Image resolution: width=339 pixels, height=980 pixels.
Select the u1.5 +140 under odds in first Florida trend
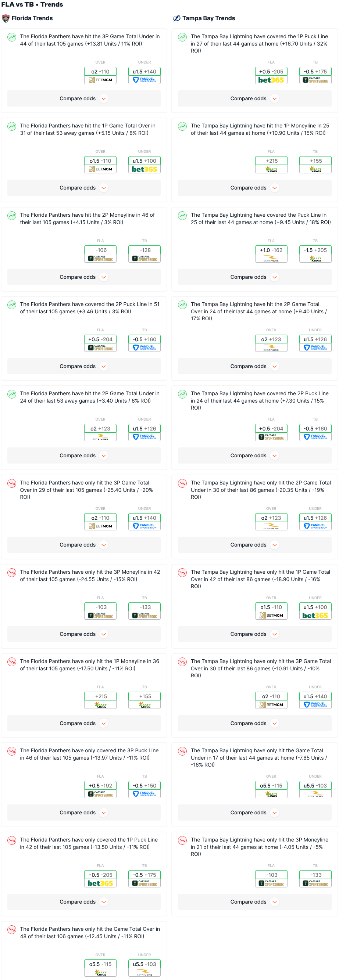coord(144,72)
